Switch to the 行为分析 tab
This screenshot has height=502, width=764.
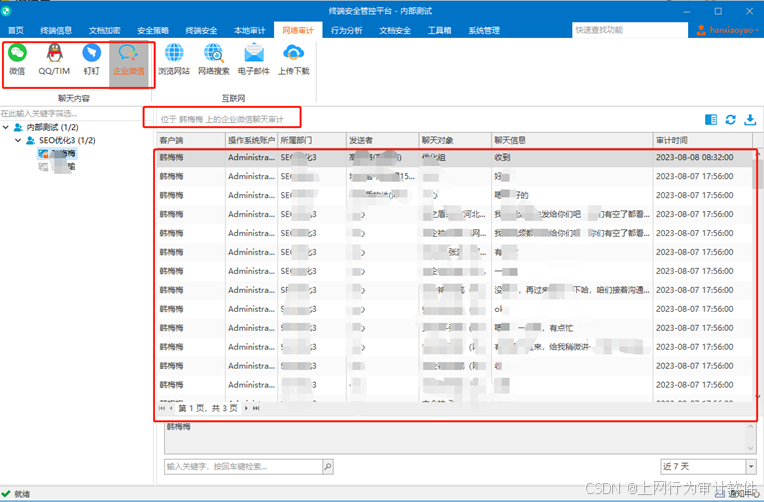346,30
